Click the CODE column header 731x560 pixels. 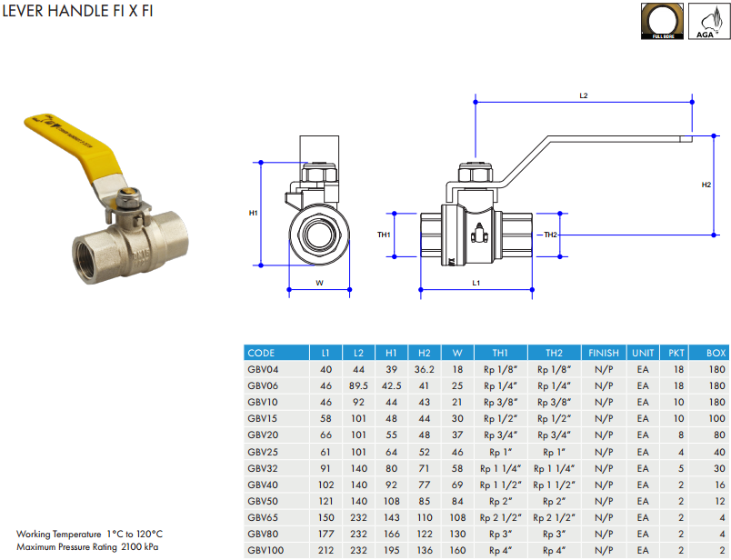click(x=261, y=353)
